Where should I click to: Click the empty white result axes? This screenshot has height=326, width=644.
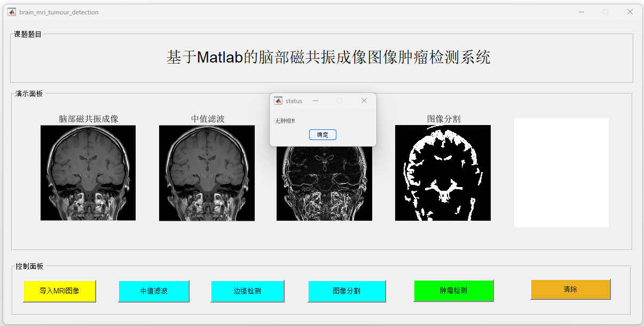pos(561,173)
